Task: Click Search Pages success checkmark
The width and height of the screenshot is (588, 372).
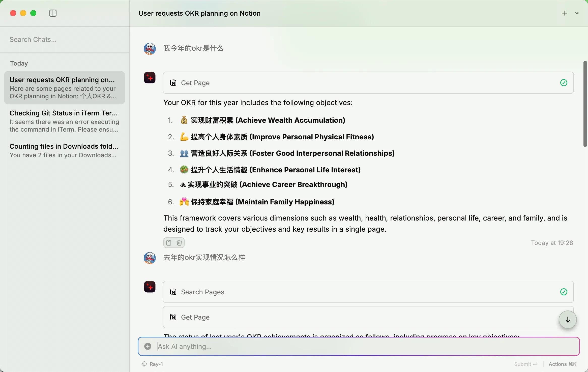Action: pyautogui.click(x=564, y=292)
